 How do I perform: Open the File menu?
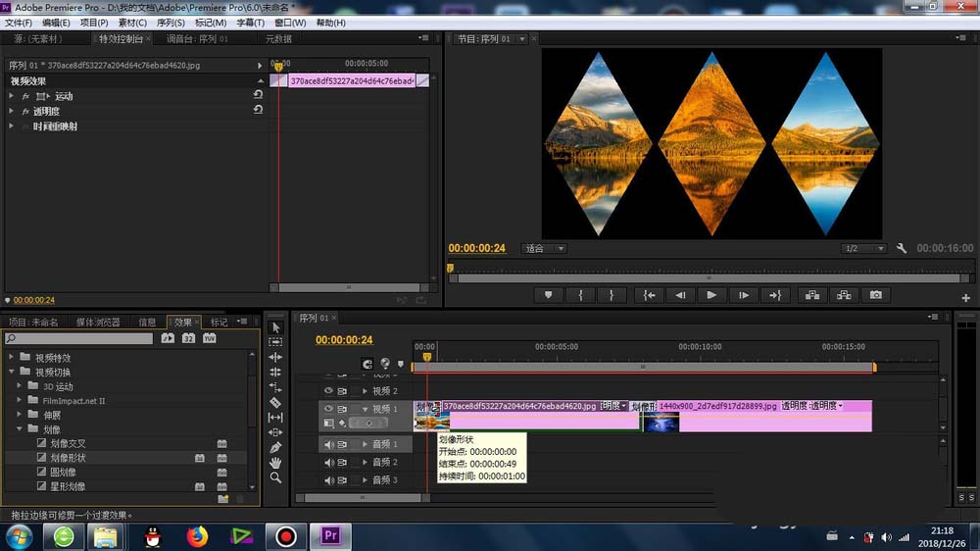[18, 23]
